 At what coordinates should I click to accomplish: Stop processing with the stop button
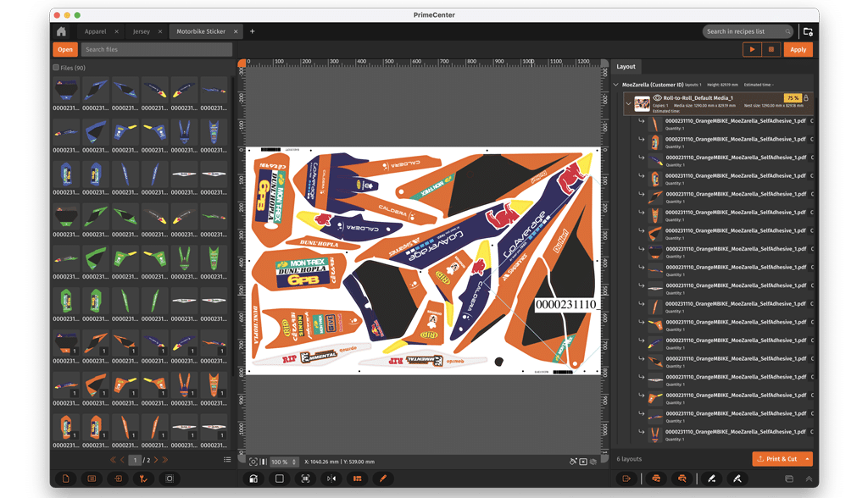point(771,49)
